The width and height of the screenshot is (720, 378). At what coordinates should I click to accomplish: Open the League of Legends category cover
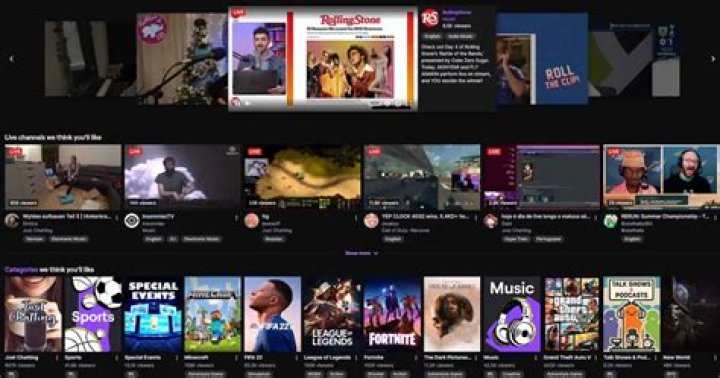332,314
